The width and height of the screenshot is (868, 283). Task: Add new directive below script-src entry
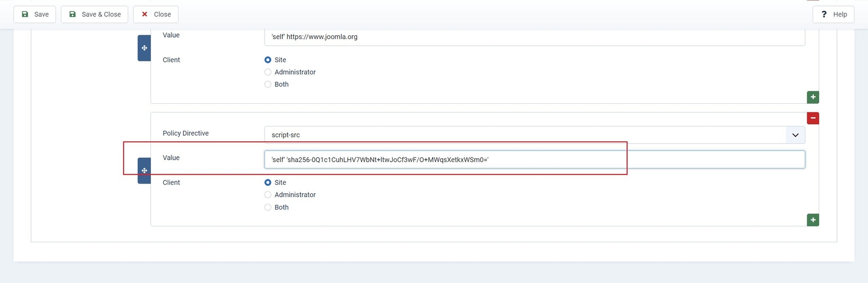click(x=813, y=220)
